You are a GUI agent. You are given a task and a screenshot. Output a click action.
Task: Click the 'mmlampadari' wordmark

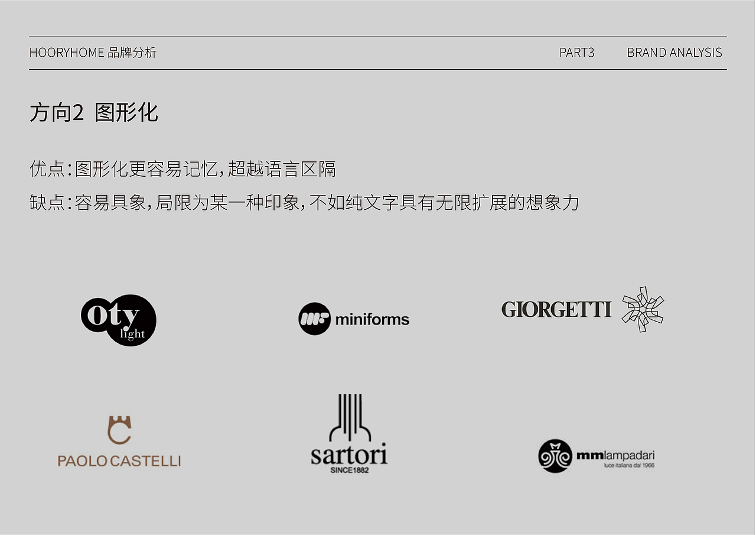(615, 455)
